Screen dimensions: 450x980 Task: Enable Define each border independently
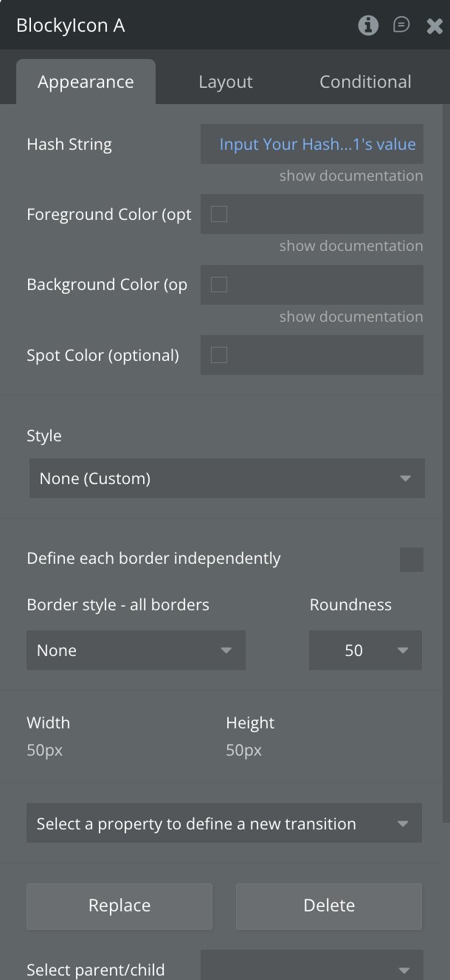(x=411, y=559)
